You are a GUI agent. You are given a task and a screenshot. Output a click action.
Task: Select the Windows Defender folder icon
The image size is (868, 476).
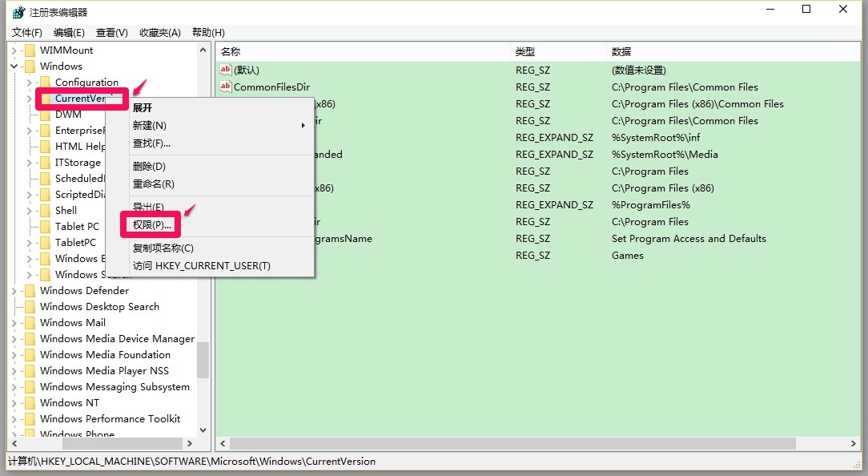coord(30,290)
